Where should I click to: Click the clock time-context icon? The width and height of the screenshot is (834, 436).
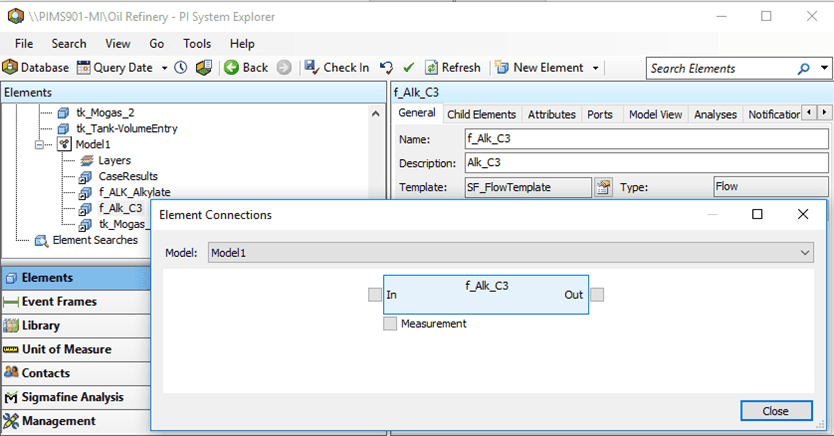[x=181, y=68]
